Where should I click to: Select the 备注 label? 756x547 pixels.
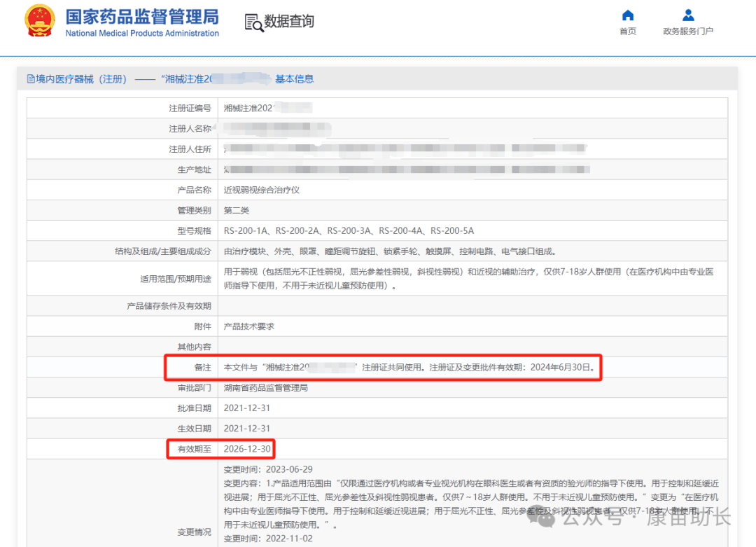(202, 368)
